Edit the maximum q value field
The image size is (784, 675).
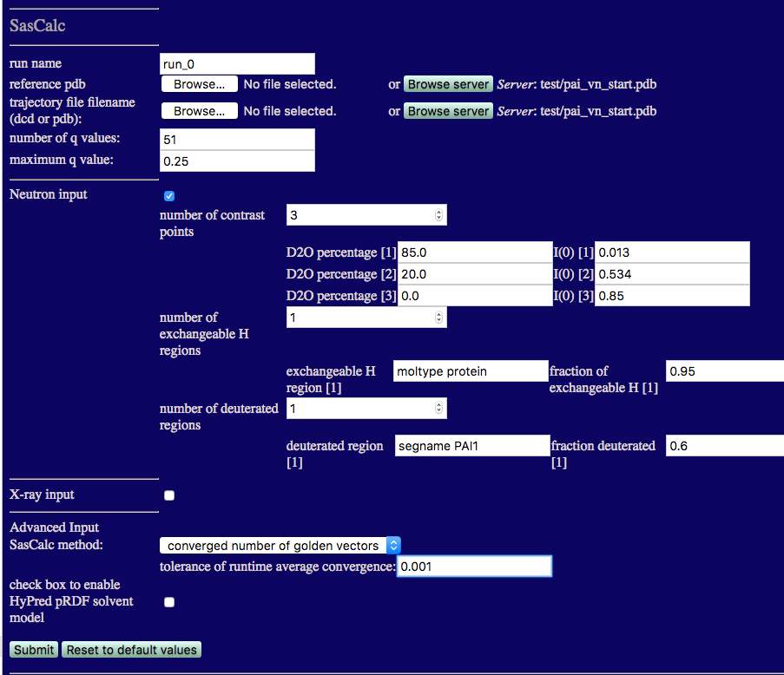pyautogui.click(x=237, y=161)
